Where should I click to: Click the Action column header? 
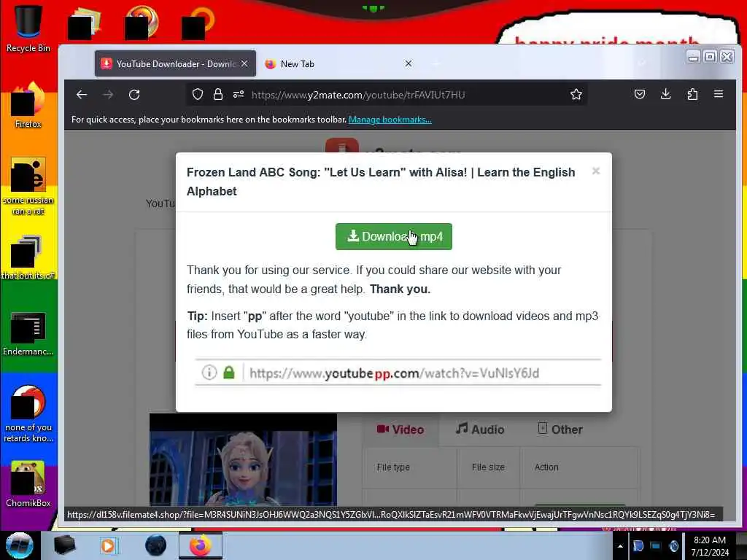coord(546,467)
